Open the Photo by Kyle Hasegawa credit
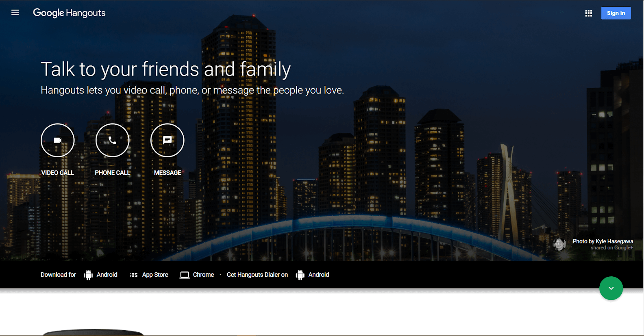The width and height of the screenshot is (644, 336). point(603,241)
